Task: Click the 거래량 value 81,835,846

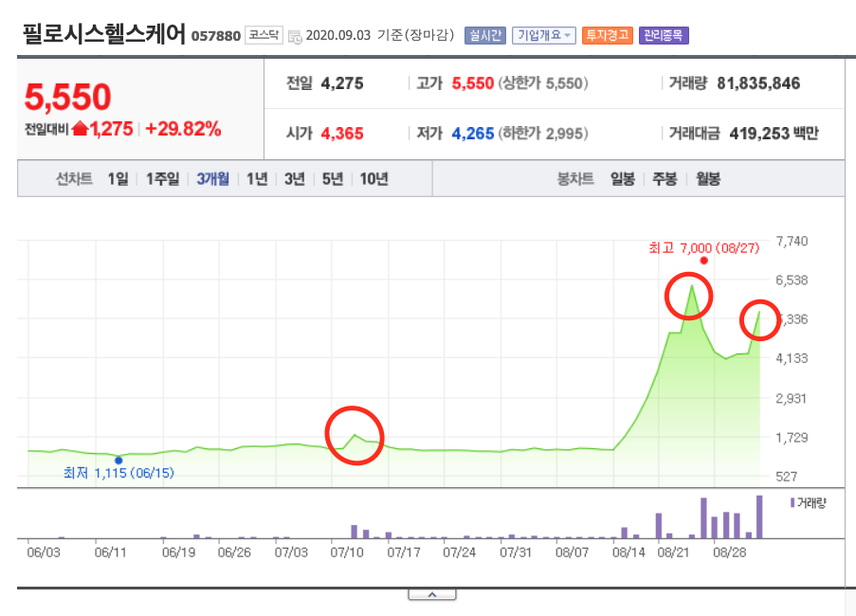Action: 758,83
